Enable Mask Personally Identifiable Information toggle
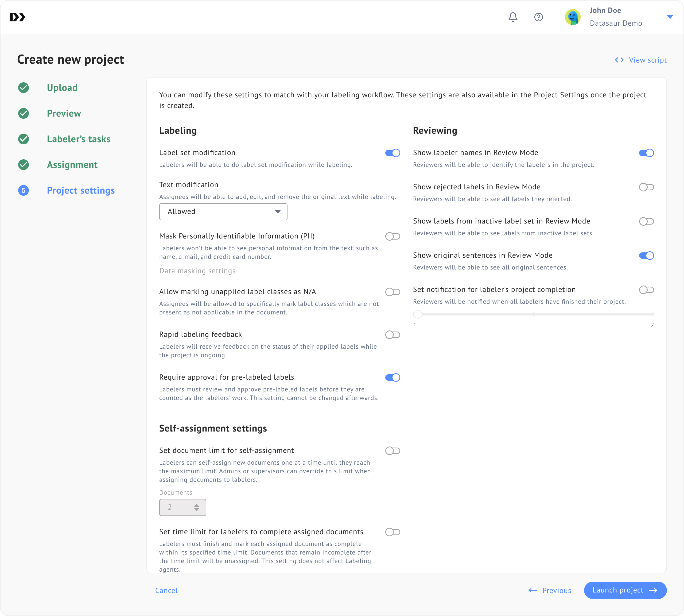Screen dimensions: 684x616 tap(392, 236)
